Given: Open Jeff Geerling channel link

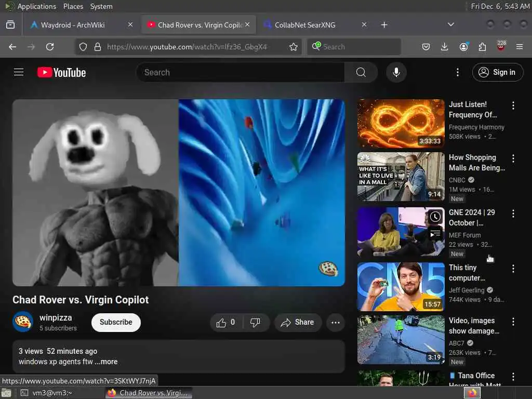Looking at the screenshot, I should point(467,290).
